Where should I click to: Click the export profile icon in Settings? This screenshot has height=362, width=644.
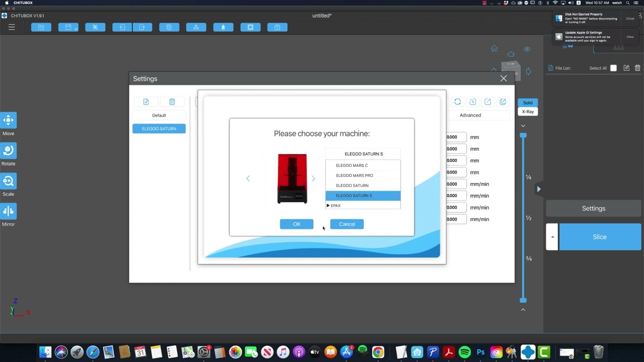(488, 102)
